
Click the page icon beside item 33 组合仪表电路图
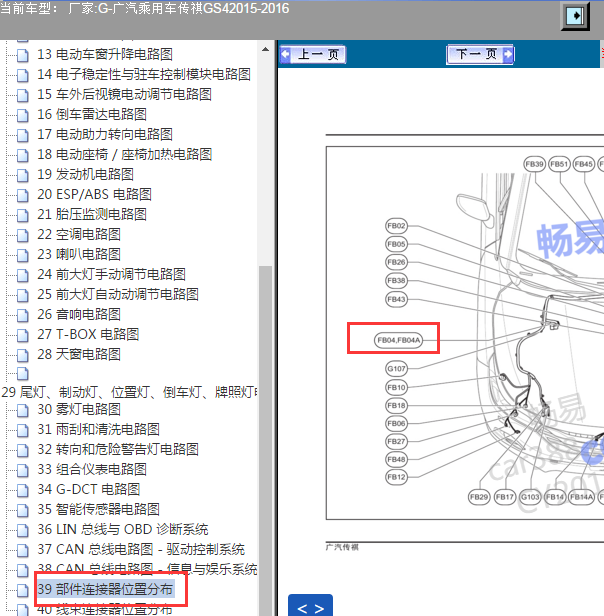pos(23,471)
